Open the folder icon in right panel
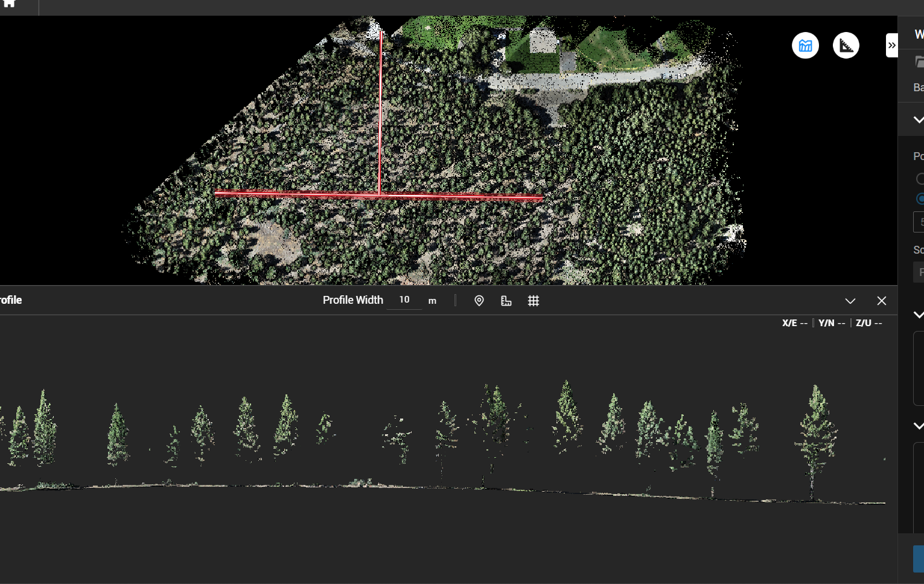This screenshot has width=924, height=584. coord(919,62)
